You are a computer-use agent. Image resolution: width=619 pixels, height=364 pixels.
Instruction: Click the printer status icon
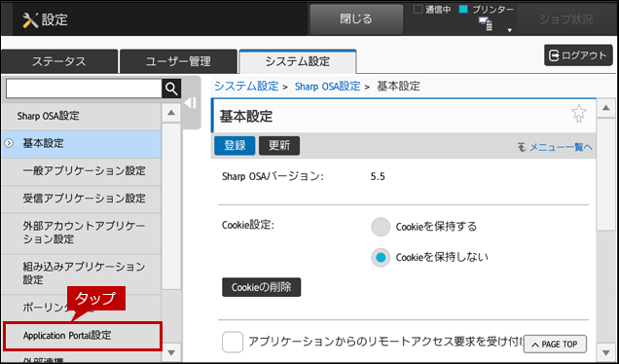point(486,24)
